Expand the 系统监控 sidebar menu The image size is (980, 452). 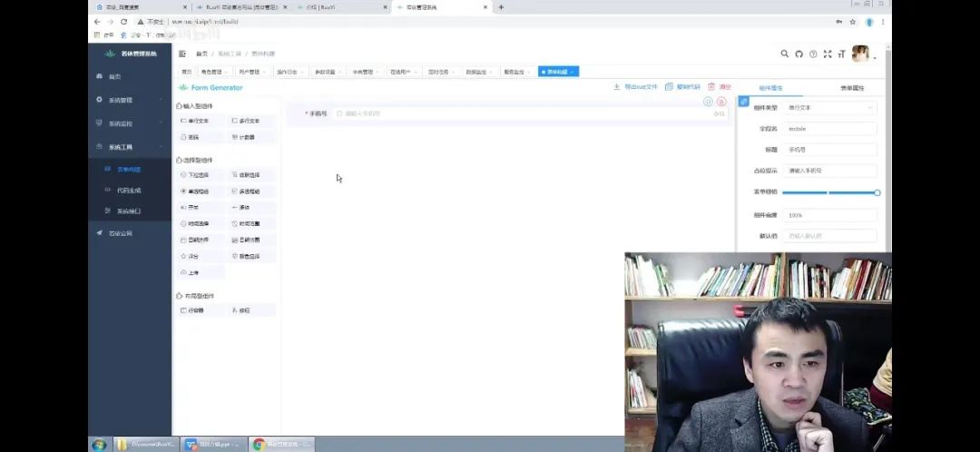coord(130,123)
